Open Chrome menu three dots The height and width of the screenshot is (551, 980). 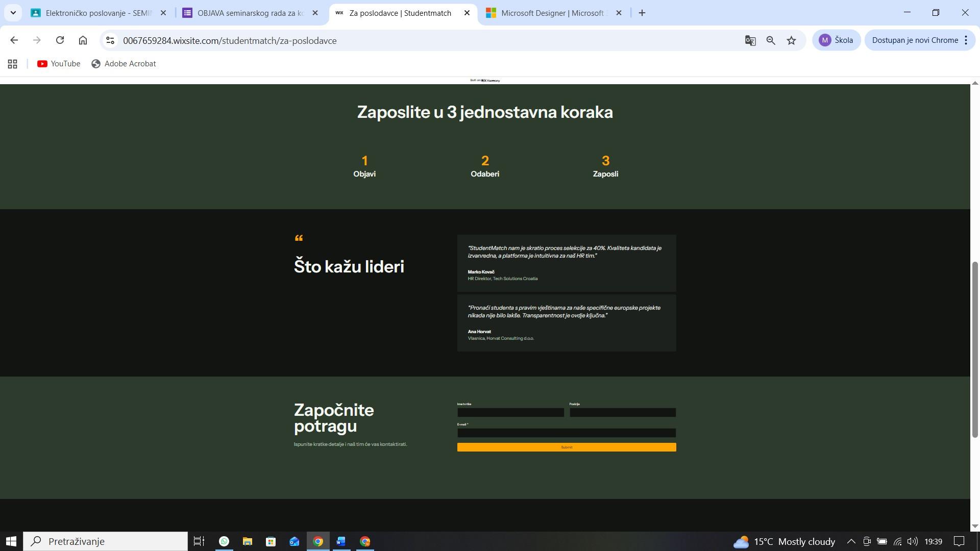pos(966,40)
